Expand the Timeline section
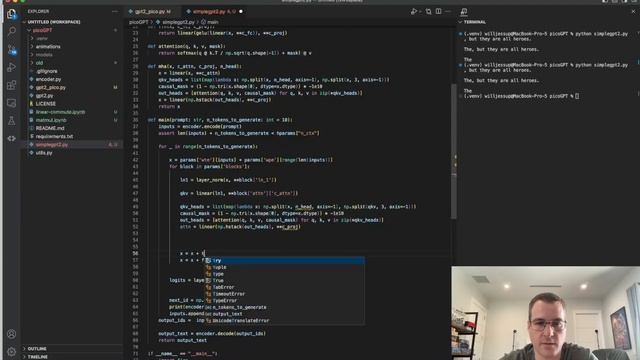 [38, 356]
